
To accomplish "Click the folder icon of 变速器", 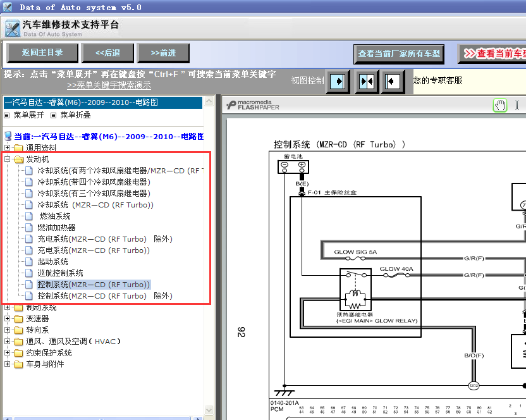I will tap(19, 319).
